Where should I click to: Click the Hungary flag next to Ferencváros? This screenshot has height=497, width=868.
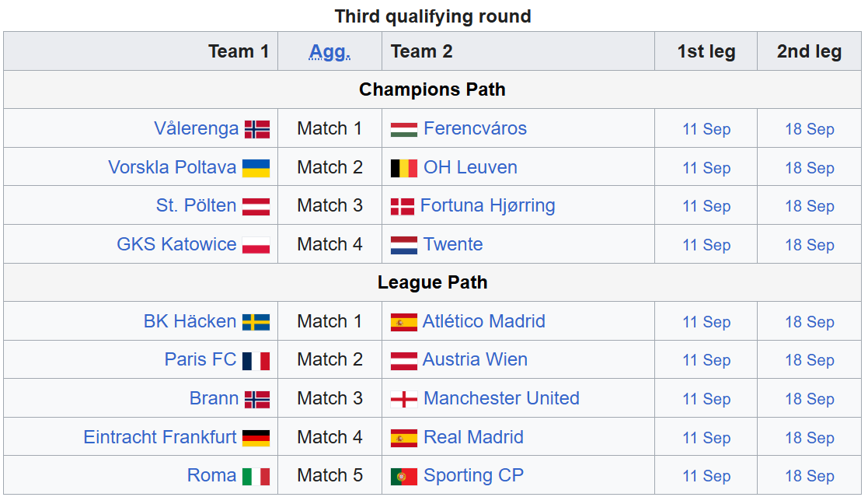(403, 129)
